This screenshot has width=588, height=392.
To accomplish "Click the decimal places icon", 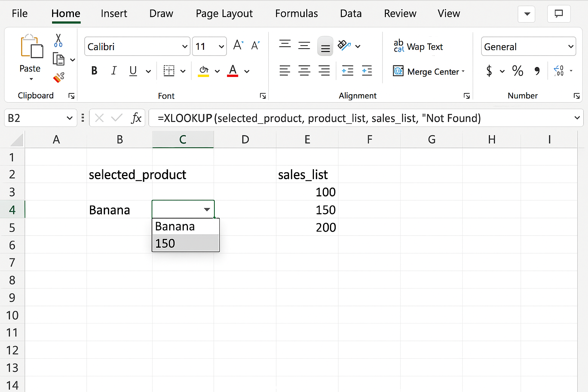I will pos(559,71).
